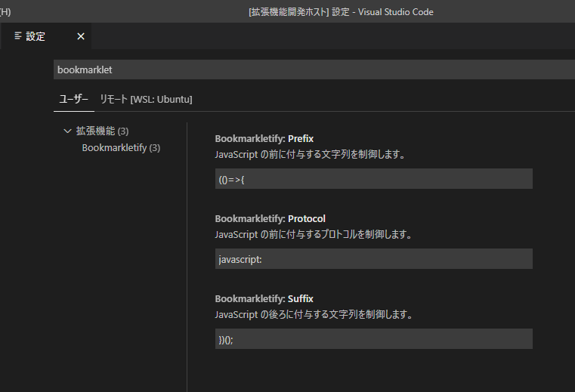Switch to リモート [WSL: Ubuntu] tab
This screenshot has height=392, width=575.
pyautogui.click(x=146, y=99)
